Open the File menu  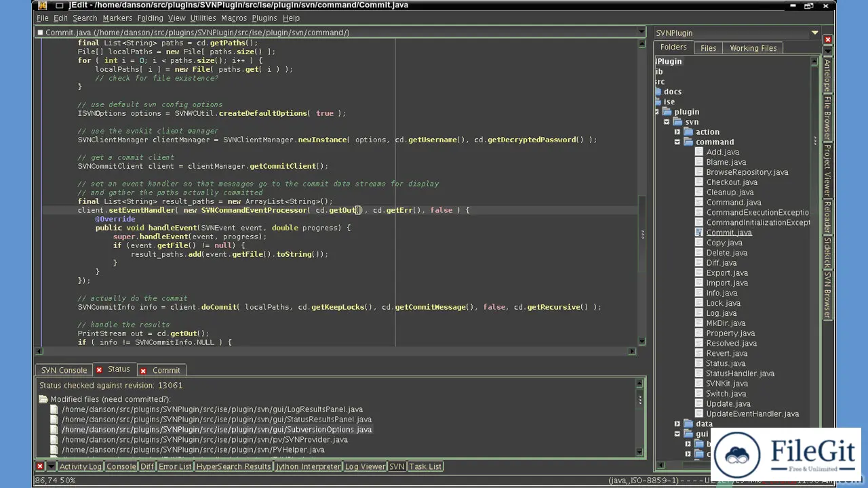[x=42, y=18]
